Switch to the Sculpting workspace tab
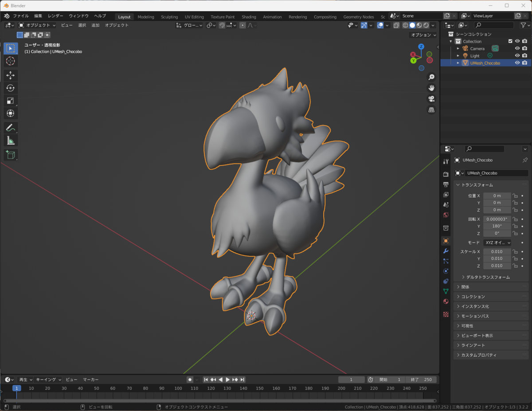The width and height of the screenshot is (532, 411). 169,17
